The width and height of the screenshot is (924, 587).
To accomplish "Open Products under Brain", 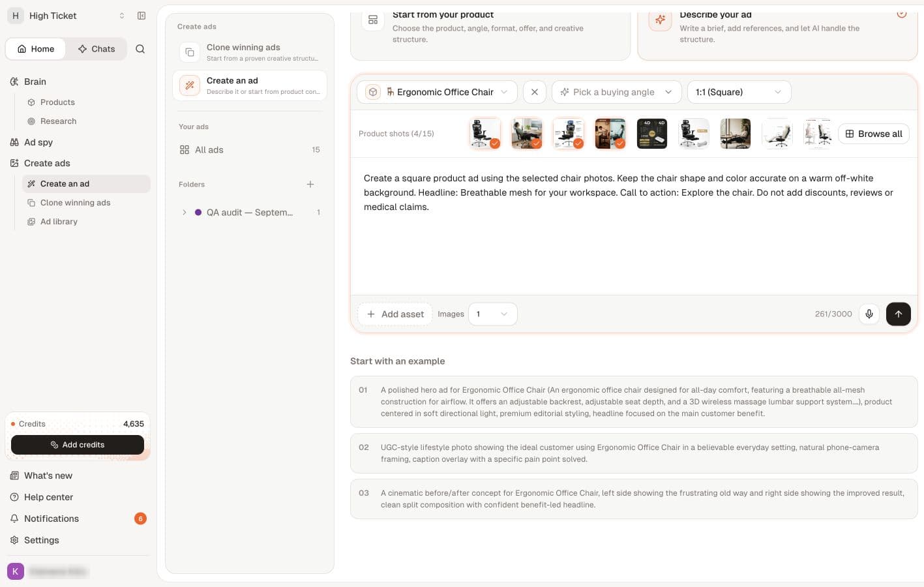I will pyautogui.click(x=86, y=102).
